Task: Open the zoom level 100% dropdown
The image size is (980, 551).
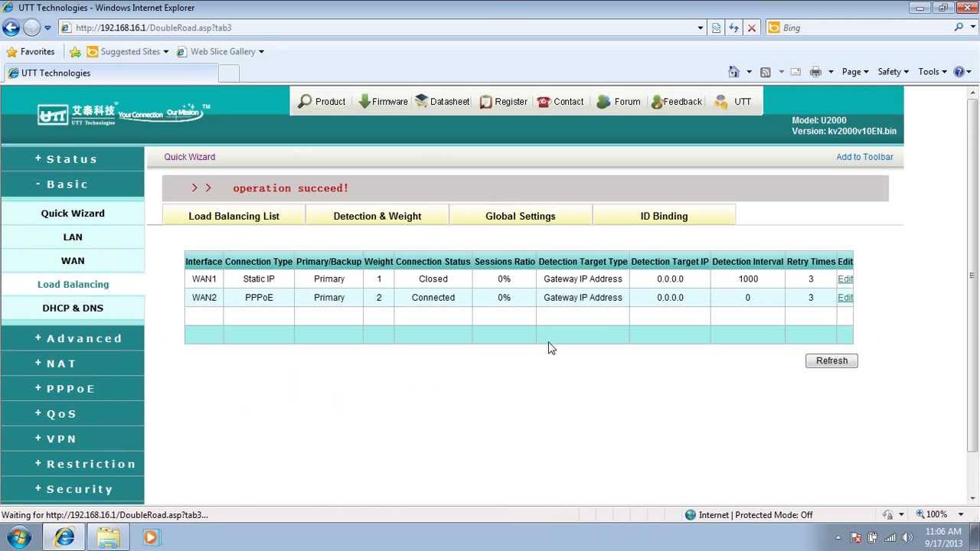Action: pyautogui.click(x=962, y=514)
